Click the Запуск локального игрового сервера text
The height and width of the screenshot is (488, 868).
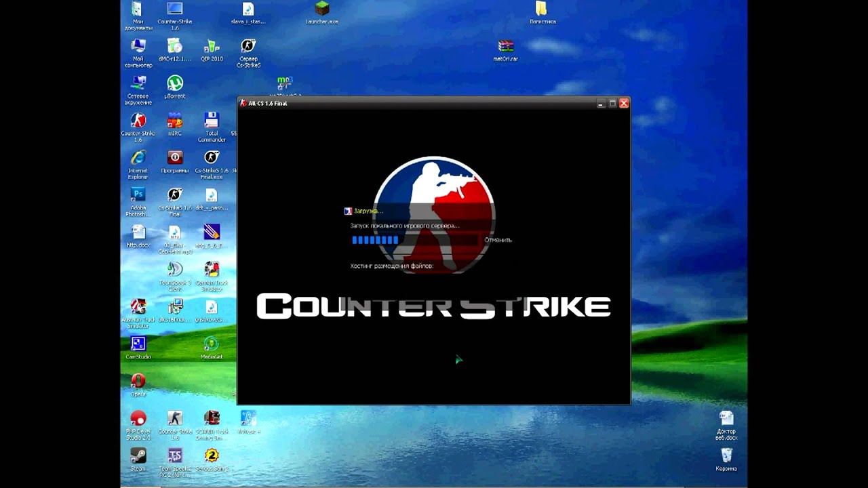tap(404, 226)
